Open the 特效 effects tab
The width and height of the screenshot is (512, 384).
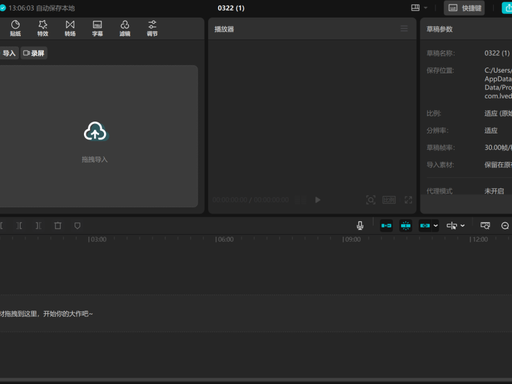[x=43, y=28]
